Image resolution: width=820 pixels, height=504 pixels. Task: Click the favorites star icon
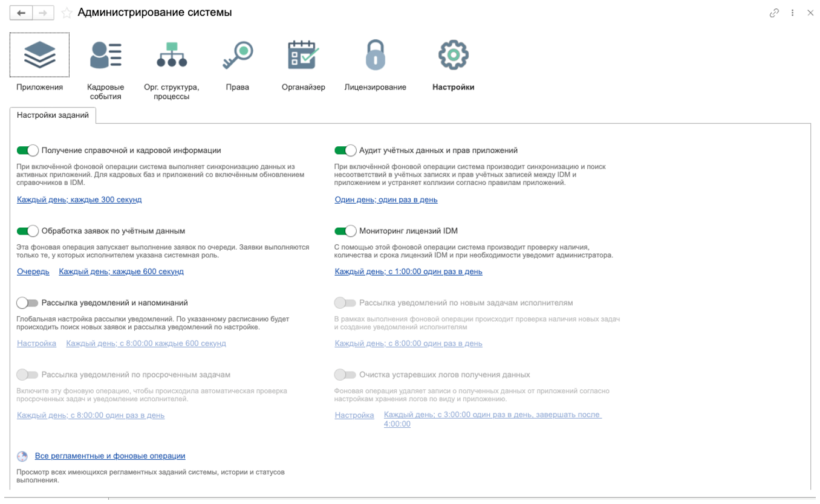[67, 13]
